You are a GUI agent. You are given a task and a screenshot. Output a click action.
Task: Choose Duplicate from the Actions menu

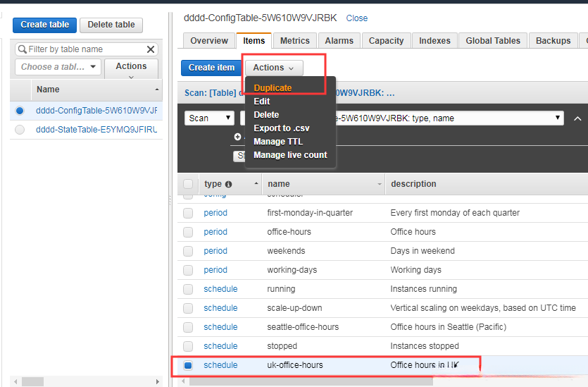pyautogui.click(x=273, y=88)
